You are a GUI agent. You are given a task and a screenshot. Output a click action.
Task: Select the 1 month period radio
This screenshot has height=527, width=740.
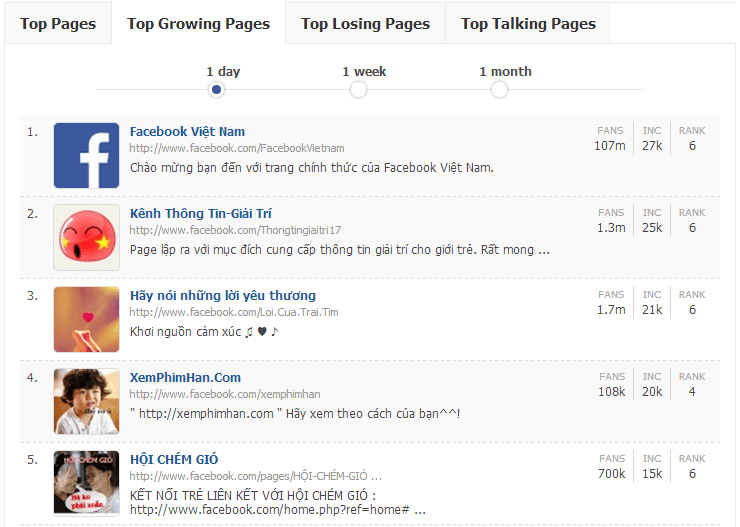pyautogui.click(x=499, y=89)
